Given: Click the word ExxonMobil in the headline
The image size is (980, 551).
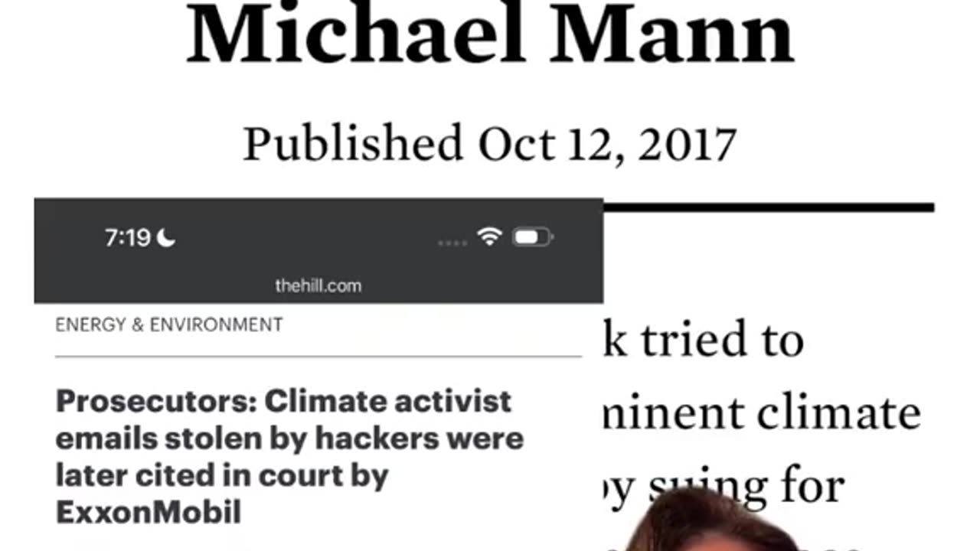Looking at the screenshot, I should [x=149, y=513].
